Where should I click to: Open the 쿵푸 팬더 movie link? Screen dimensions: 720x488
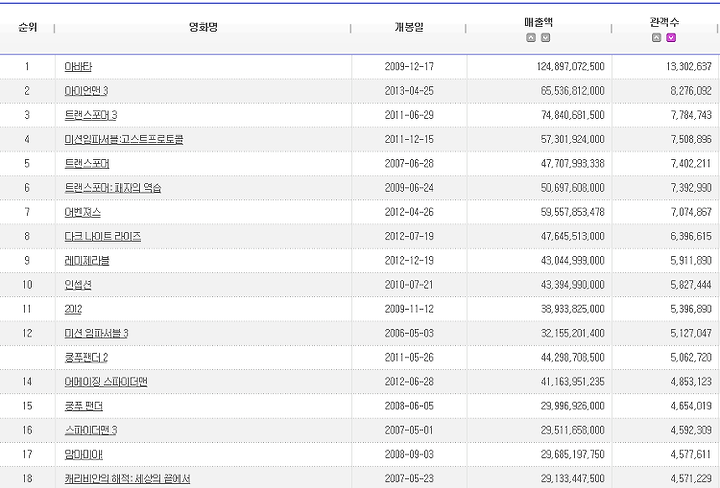click(84, 406)
